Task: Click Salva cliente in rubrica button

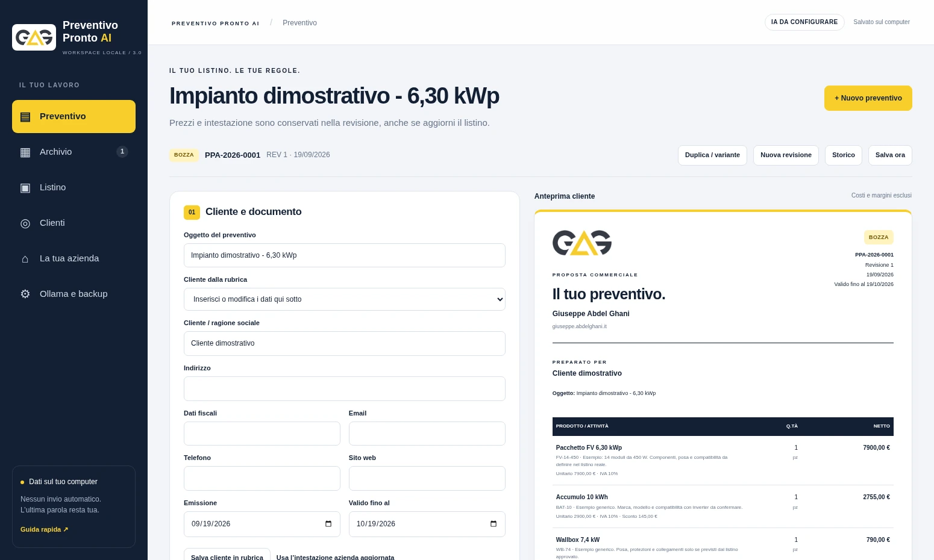Action: pyautogui.click(x=227, y=557)
